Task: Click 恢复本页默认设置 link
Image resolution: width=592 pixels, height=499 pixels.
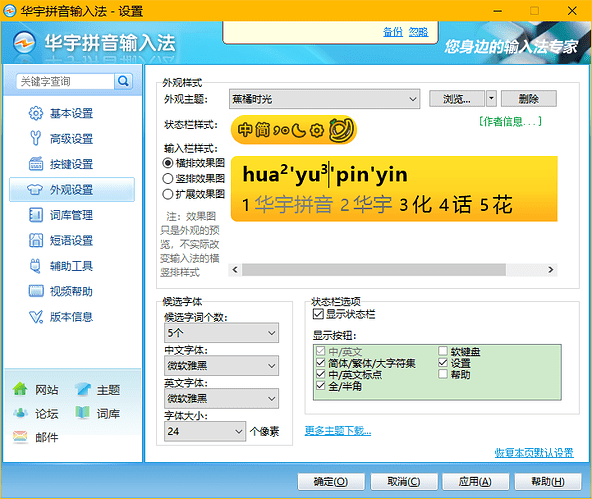Action: (534, 452)
